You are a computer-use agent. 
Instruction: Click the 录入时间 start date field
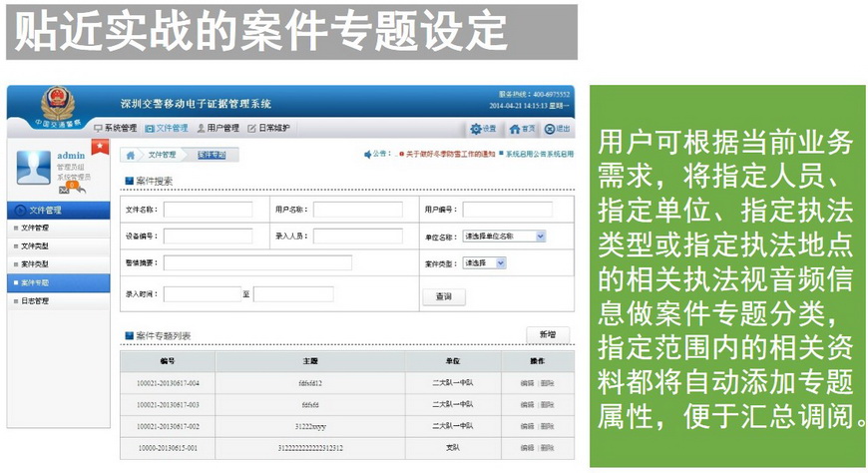203,294
